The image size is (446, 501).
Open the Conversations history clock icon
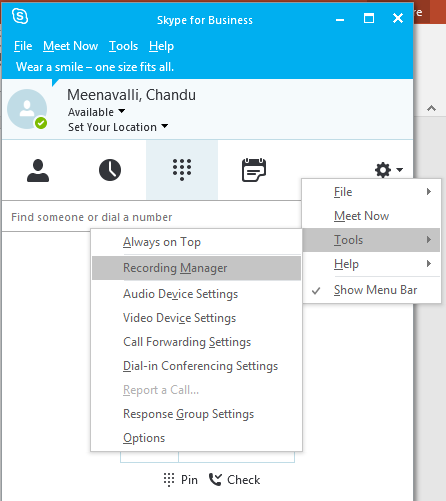[x=110, y=170]
